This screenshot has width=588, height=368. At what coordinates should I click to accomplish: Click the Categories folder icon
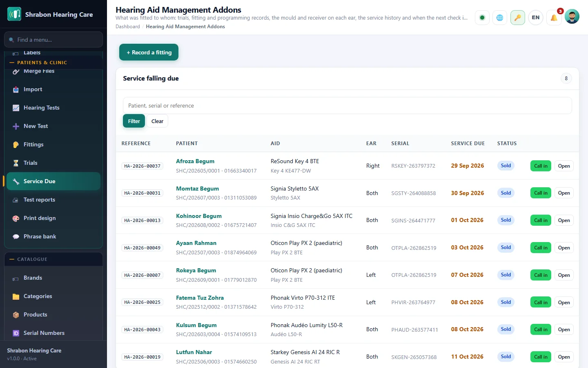16,296
